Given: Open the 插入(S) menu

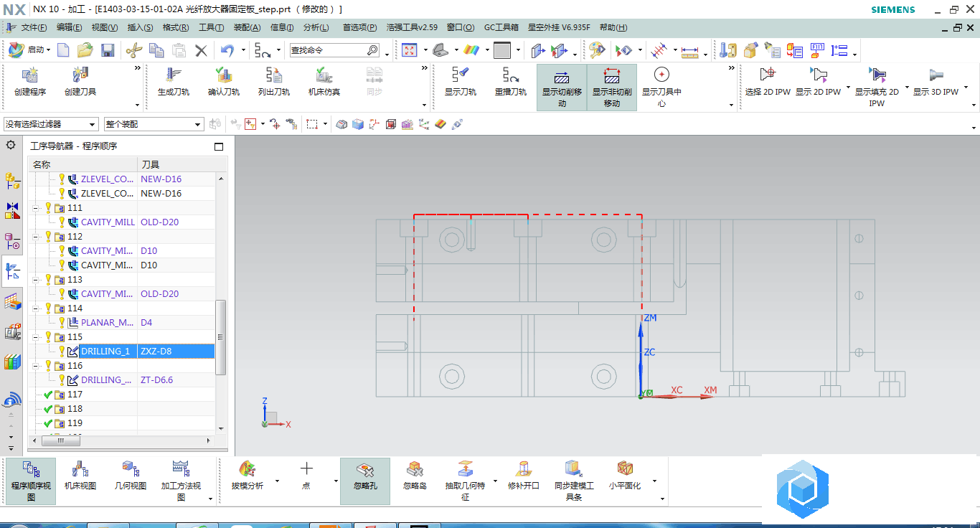Looking at the screenshot, I should tap(140, 27).
